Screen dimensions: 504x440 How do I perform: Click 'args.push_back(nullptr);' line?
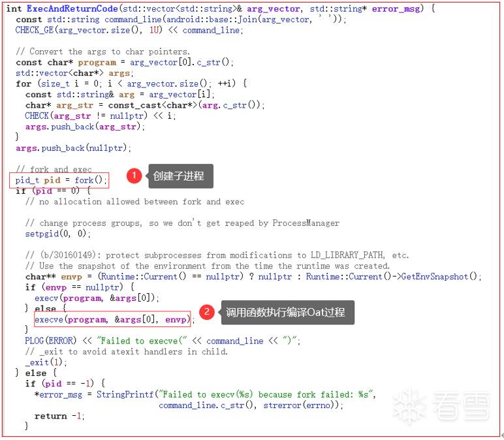point(73,148)
